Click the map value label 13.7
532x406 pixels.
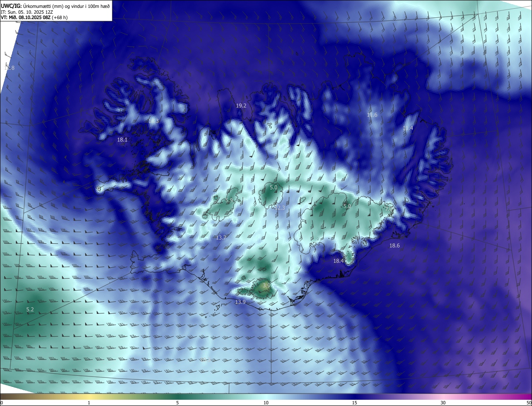[x=221, y=238]
